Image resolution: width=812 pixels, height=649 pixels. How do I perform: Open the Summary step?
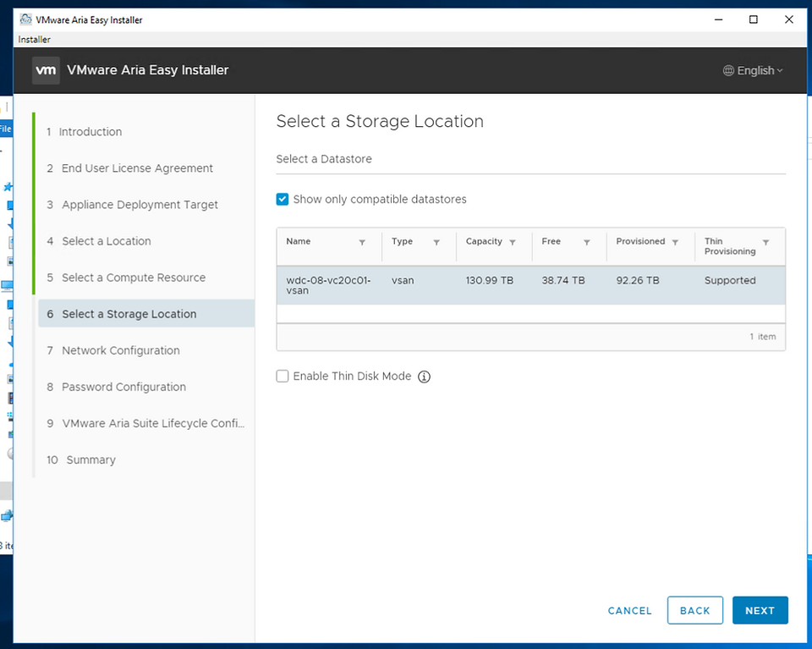click(x=81, y=459)
